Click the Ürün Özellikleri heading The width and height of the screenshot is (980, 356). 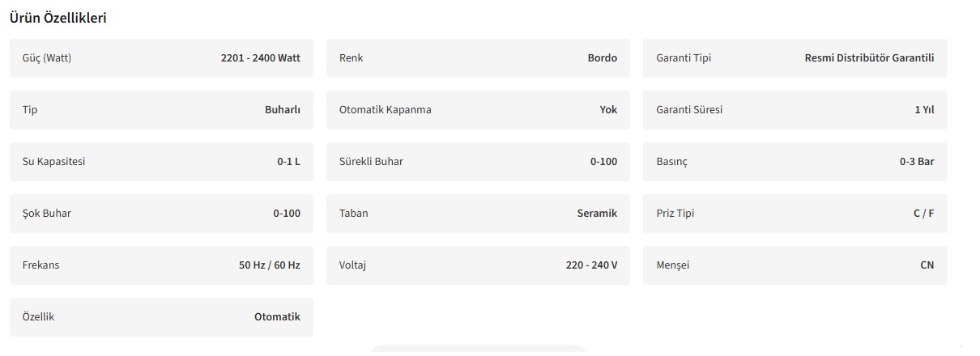pyautogui.click(x=58, y=18)
